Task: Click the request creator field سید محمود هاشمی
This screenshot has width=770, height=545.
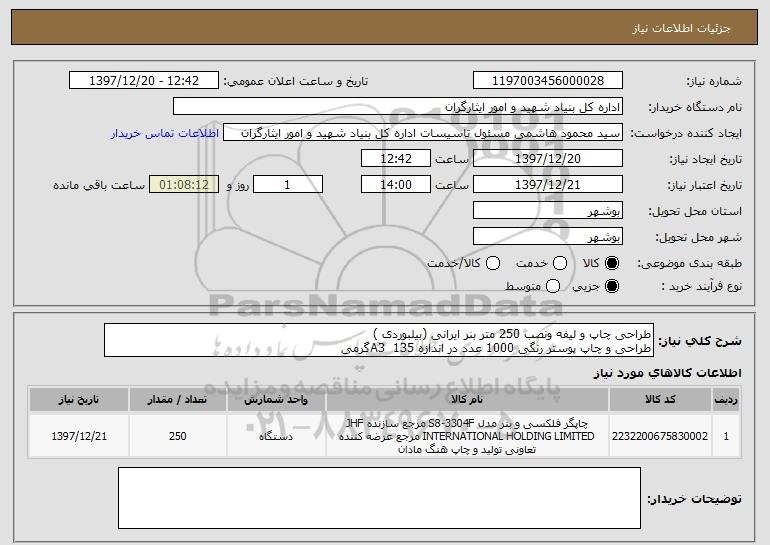Action: [x=423, y=133]
